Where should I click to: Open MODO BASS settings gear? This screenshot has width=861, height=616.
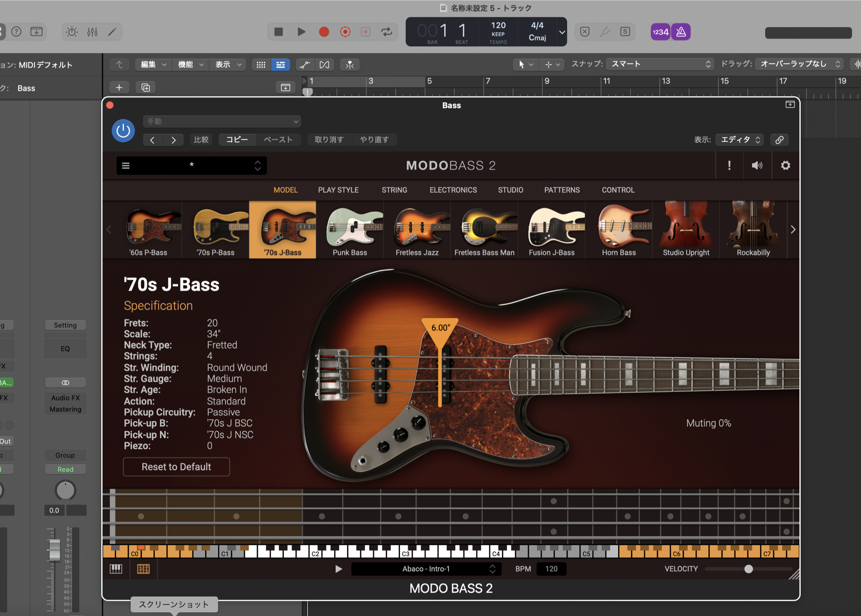pyautogui.click(x=785, y=165)
